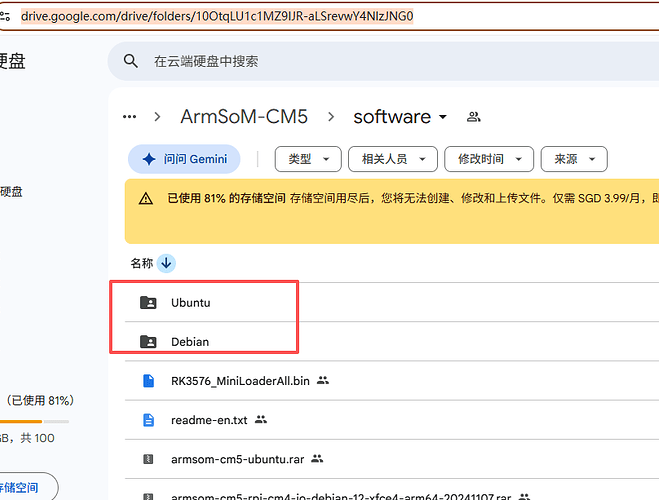Click the blue file icon for RK3576_MiniLoaderAll.bin
This screenshot has height=500, width=659.
[148, 381]
